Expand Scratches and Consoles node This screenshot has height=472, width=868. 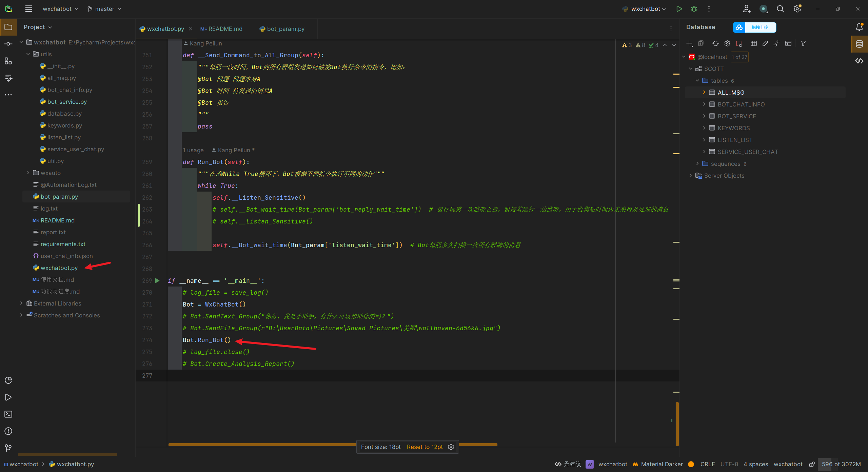(21, 315)
